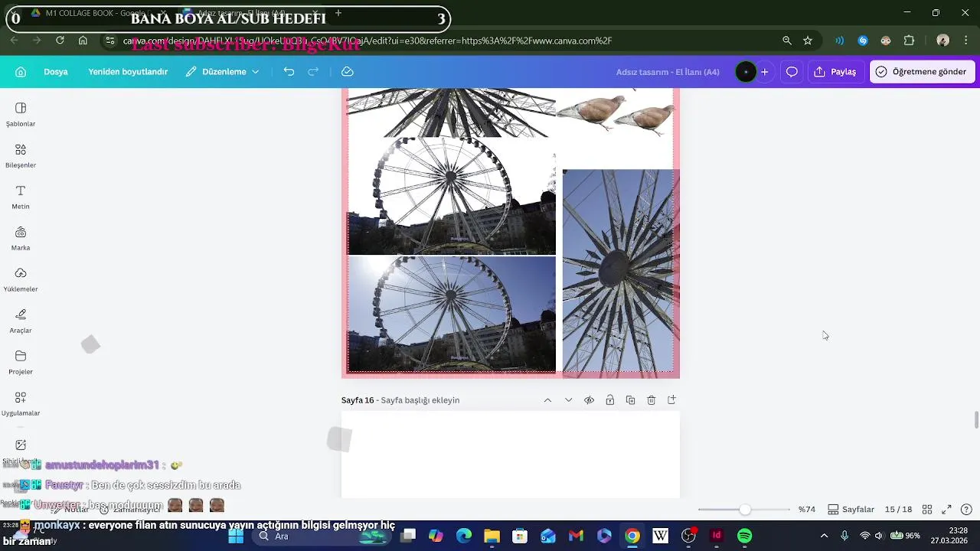Screen dimensions: 980x551
Task: Click the browser address bar URL
Action: coord(367,41)
